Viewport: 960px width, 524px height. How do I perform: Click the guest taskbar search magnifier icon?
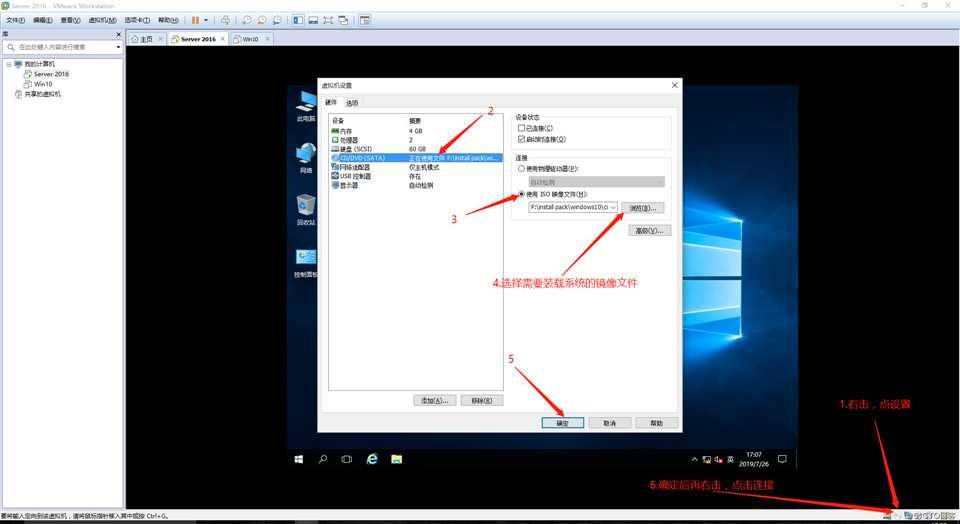coord(323,459)
